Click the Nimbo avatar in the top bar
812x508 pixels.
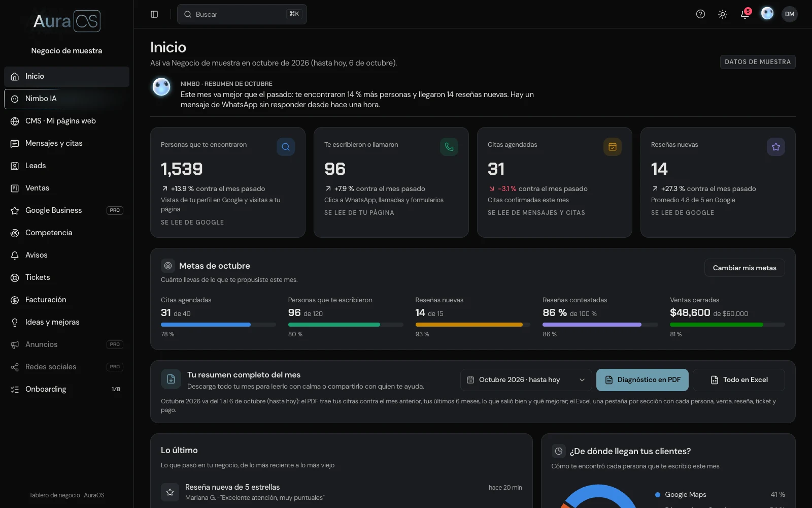[x=767, y=14]
